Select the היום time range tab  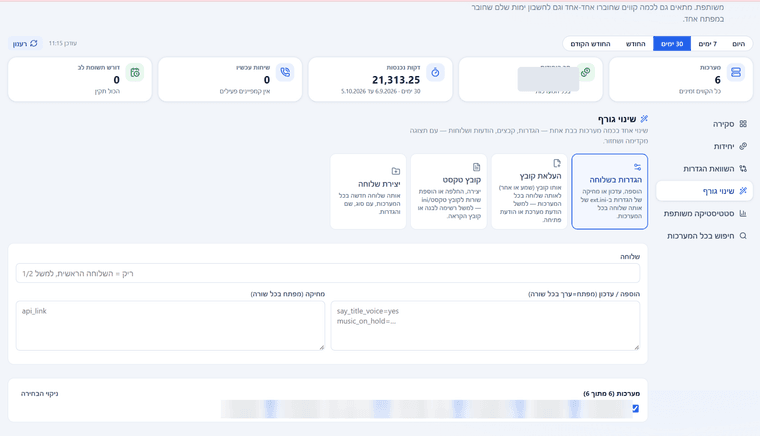738,44
